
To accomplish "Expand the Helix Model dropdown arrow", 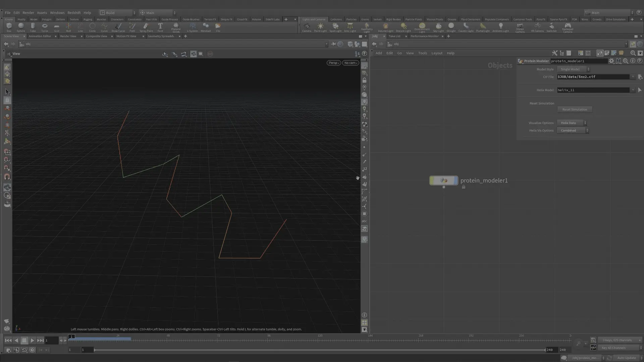I will tap(633, 90).
